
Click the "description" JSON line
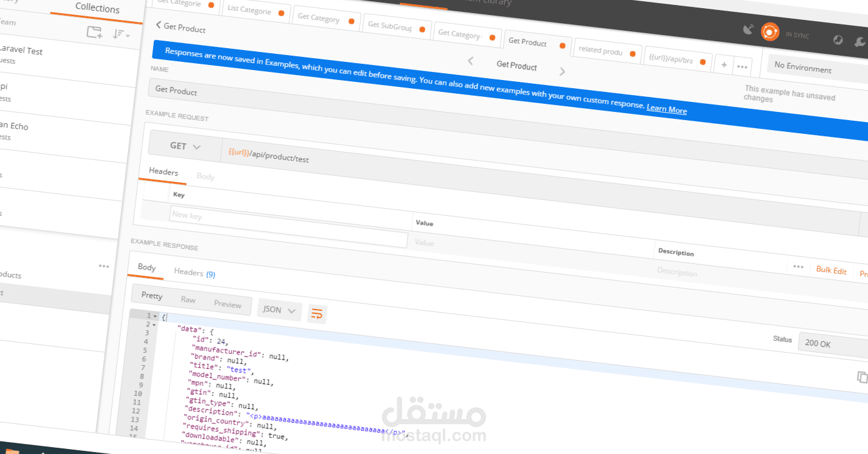(x=296, y=423)
